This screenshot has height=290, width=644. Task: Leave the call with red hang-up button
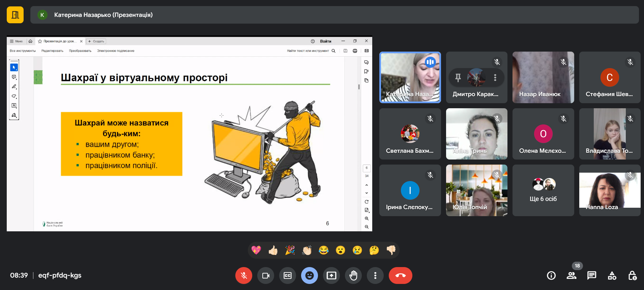(x=400, y=275)
